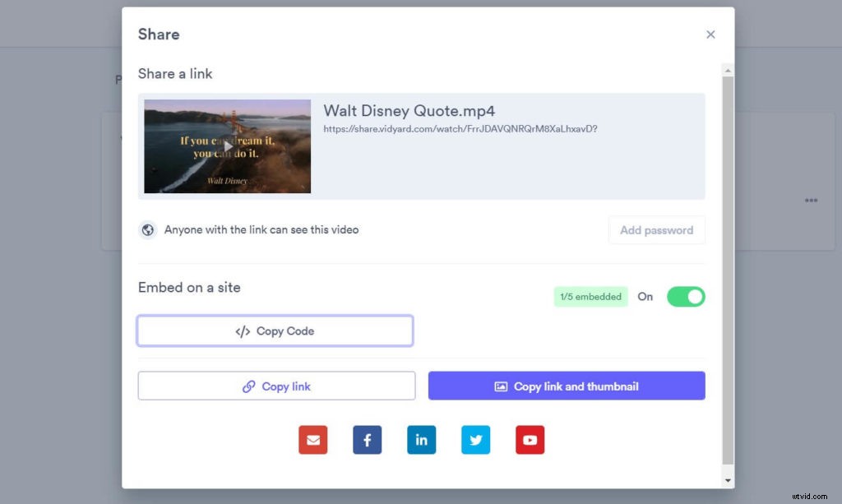Select the Embed on a site section heading
Viewport: 842px width, 504px height.
pyautogui.click(x=188, y=288)
